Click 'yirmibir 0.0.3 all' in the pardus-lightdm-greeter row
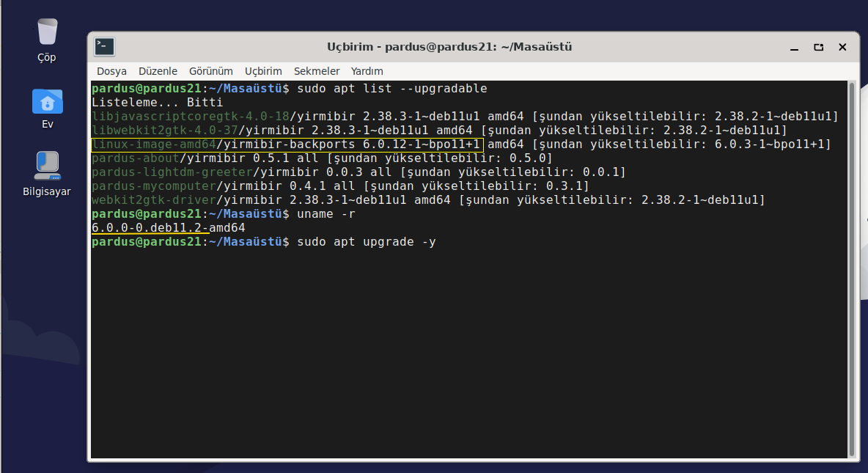868x473 pixels. click(x=326, y=172)
